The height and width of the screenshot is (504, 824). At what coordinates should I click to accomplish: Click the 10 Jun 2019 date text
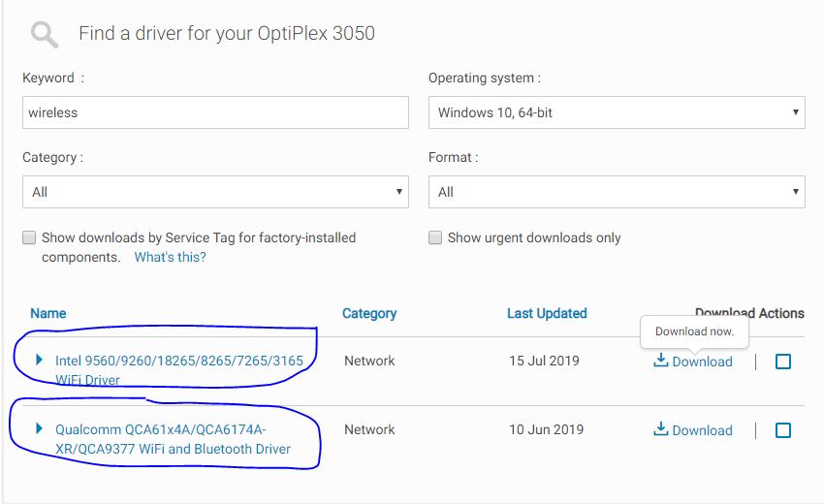546,429
